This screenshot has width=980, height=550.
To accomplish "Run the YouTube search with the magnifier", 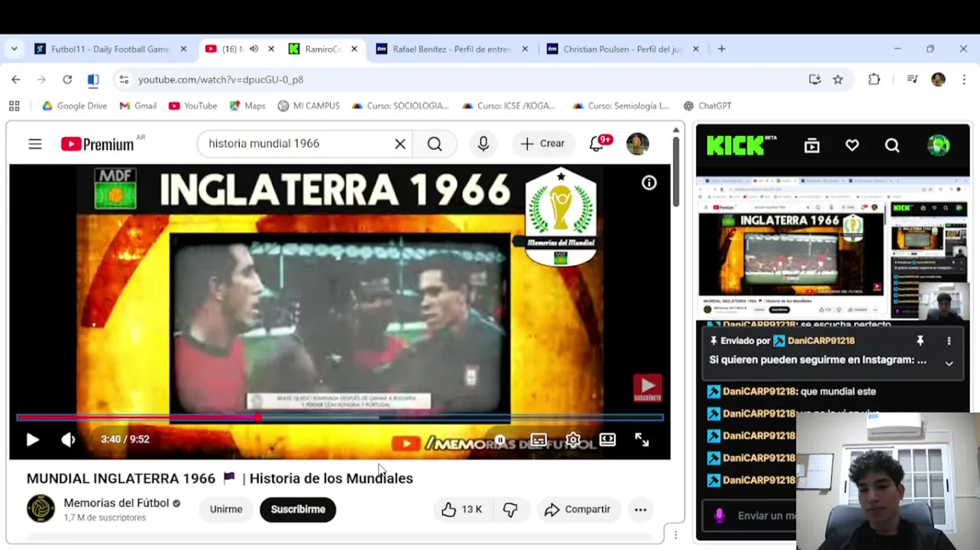I will pos(435,144).
